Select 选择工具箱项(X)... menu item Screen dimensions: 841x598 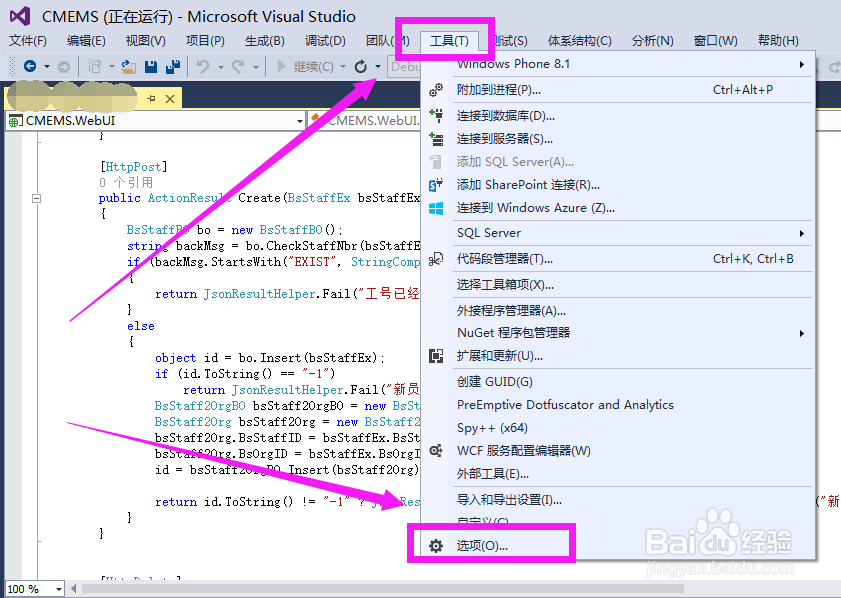pyautogui.click(x=619, y=285)
